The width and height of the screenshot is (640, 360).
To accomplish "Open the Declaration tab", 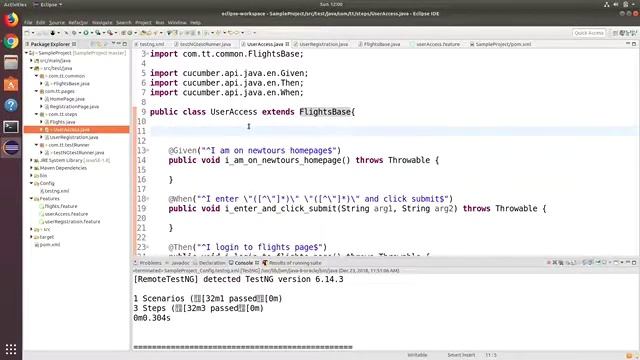I will [212, 263].
